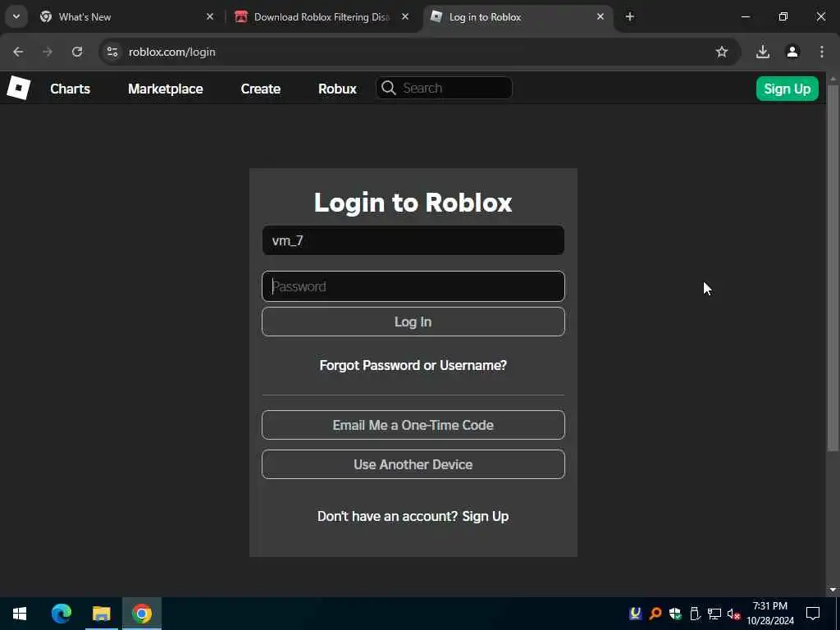
Task: Click the U-shaped app tray icon
Action: (x=636, y=614)
